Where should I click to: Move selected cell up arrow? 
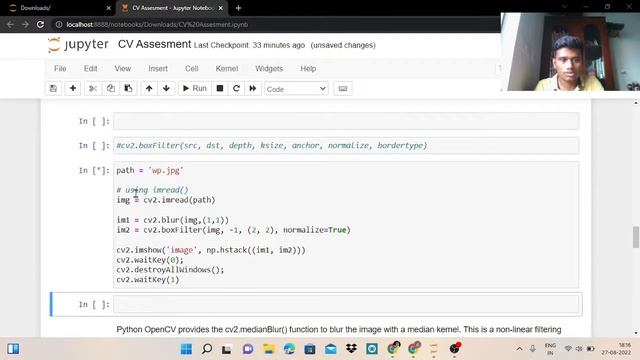click(x=149, y=89)
